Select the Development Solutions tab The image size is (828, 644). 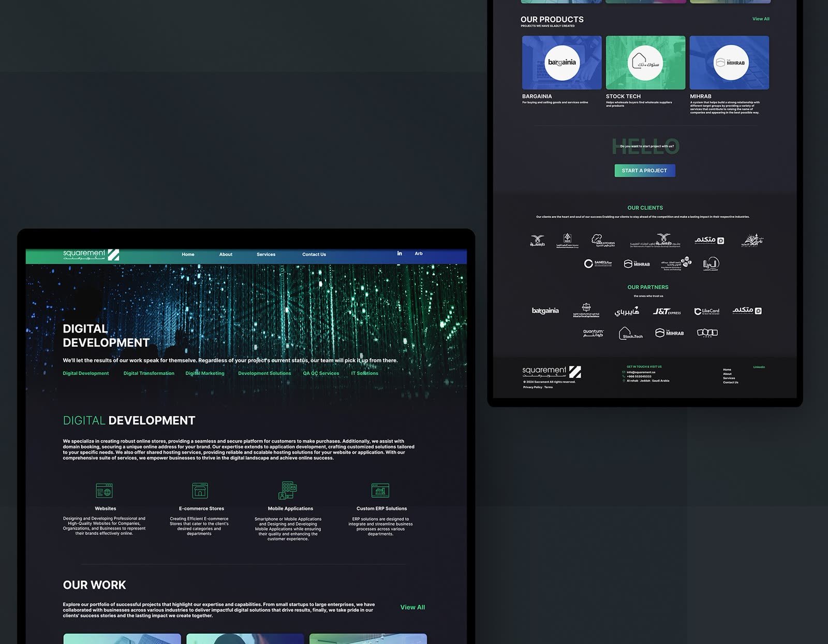pos(264,373)
